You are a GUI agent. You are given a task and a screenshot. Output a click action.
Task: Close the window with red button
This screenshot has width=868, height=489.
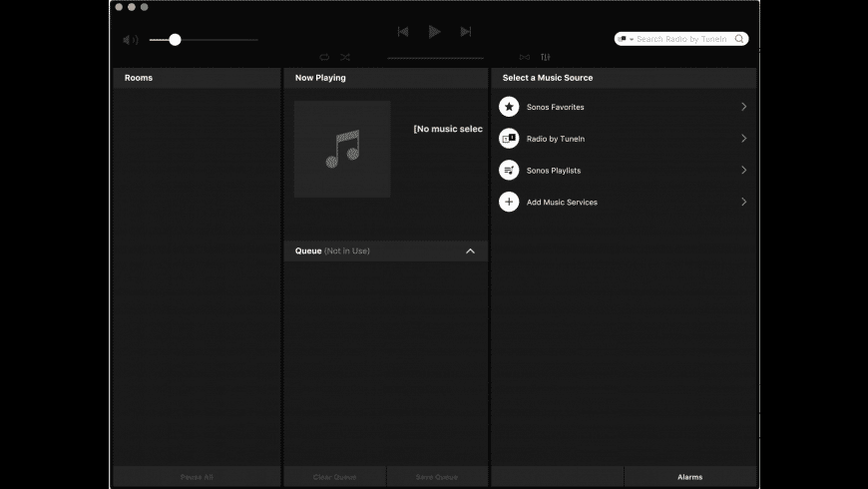[x=119, y=7]
